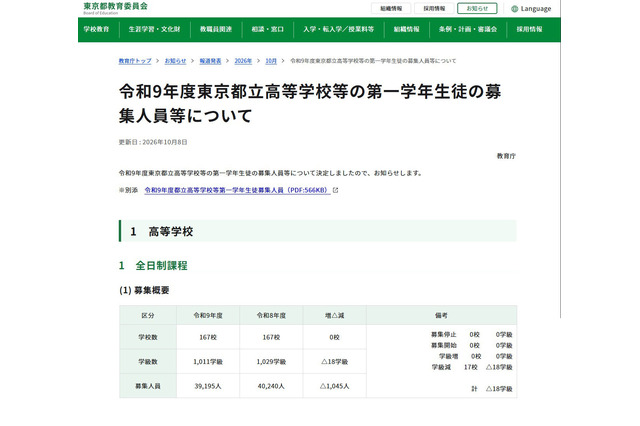Image resolution: width=640 pixels, height=426 pixels.
Task: Open the 条例・計画・審議会 navigation menu
Action: pyautogui.click(x=468, y=29)
